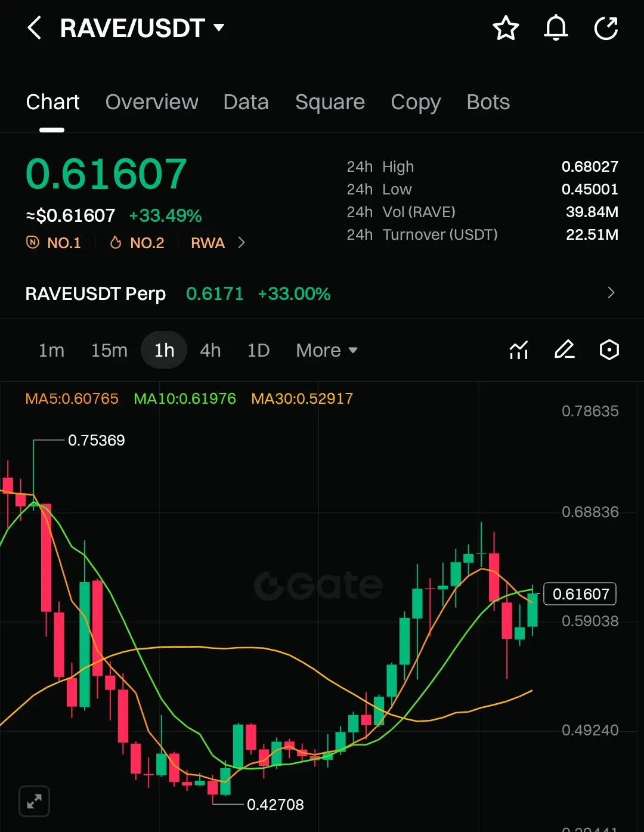Tap the 24h High value 0.68027
This screenshot has width=644, height=832.
590,166
